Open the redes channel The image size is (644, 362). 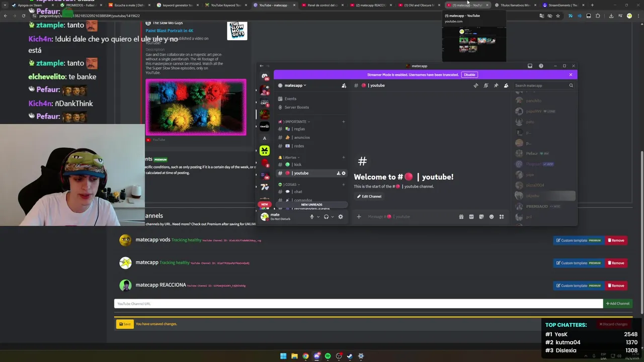[x=311, y=146]
